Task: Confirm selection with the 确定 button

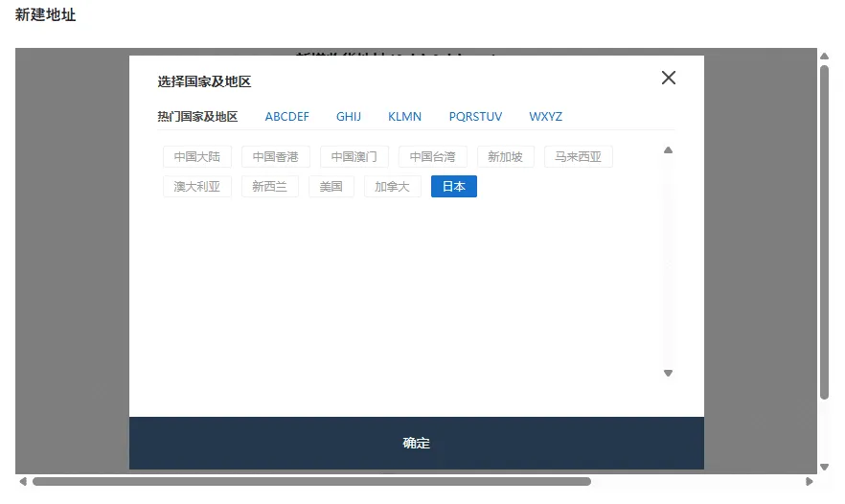Action: tap(416, 443)
